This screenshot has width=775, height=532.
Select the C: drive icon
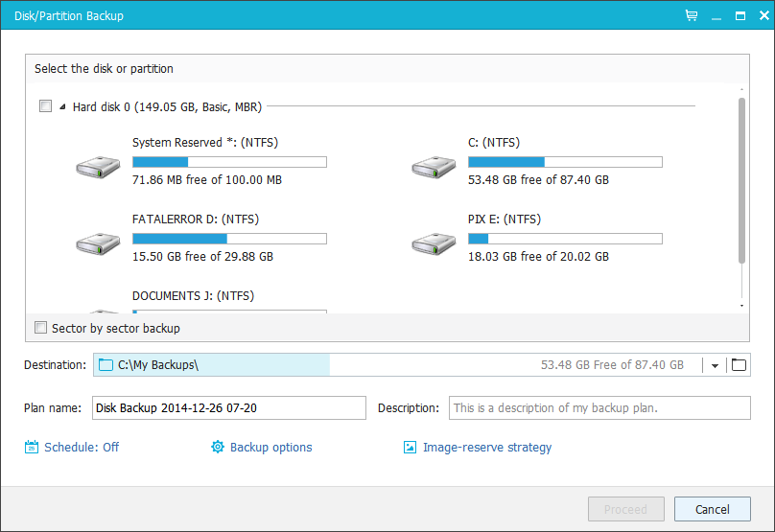click(433, 167)
